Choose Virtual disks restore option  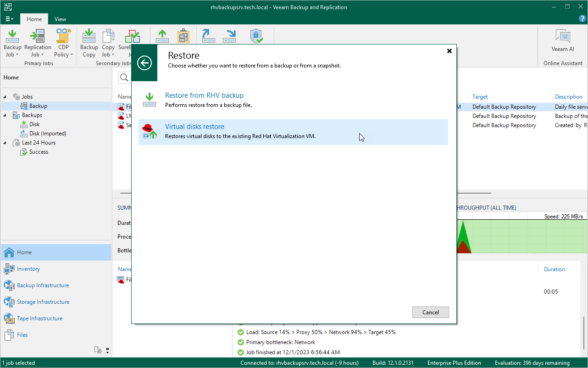(x=293, y=132)
